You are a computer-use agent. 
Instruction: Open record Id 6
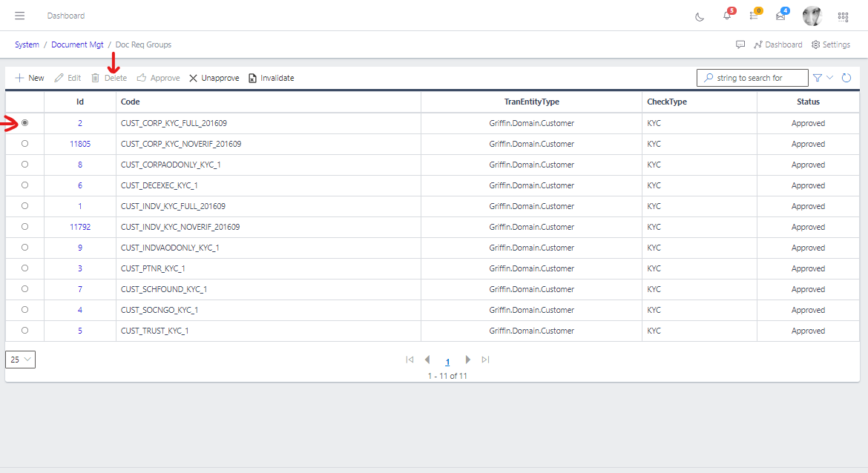click(x=79, y=185)
